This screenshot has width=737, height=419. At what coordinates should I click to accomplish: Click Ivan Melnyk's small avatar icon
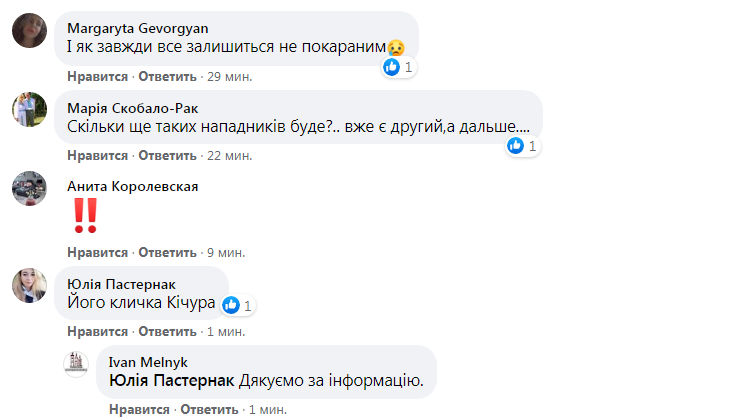tap(76, 364)
